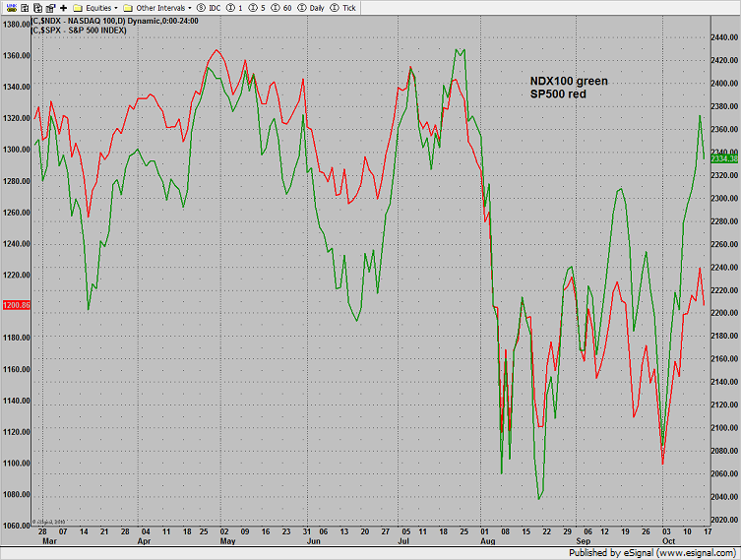Click the 'NDX100 green' annotation text
This screenshot has width=741, height=560.
[569, 82]
